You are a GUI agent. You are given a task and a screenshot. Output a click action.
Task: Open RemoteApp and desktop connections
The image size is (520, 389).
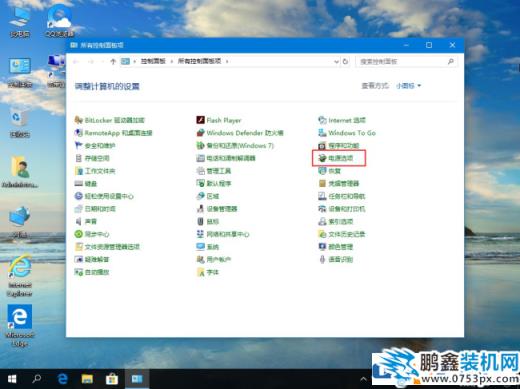click(x=113, y=133)
